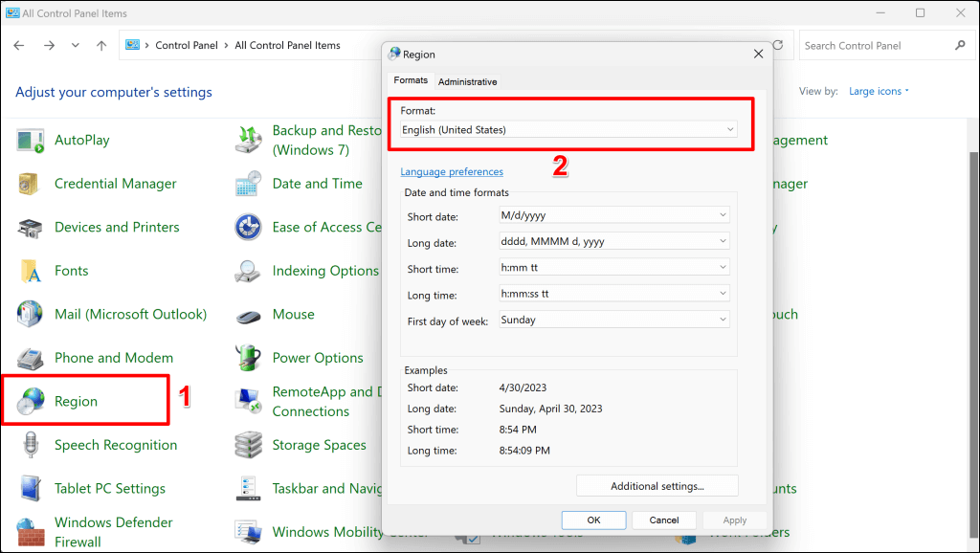Image resolution: width=980 pixels, height=553 pixels.
Task: Switch to the Administrative tab
Action: click(467, 82)
